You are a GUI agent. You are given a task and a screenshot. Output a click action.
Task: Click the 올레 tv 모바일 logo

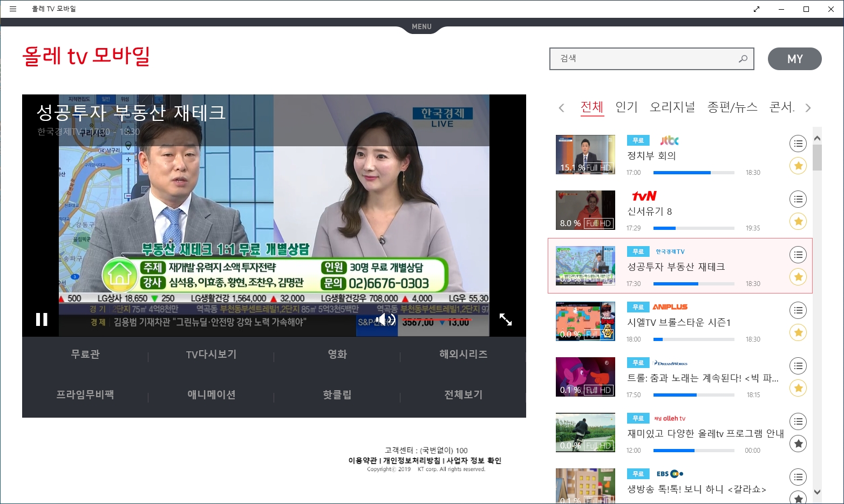86,56
